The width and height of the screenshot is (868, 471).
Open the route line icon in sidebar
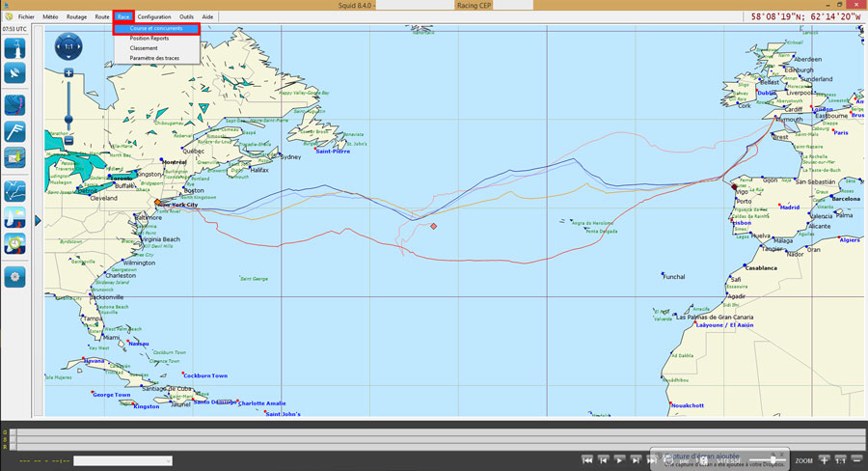tap(15, 190)
